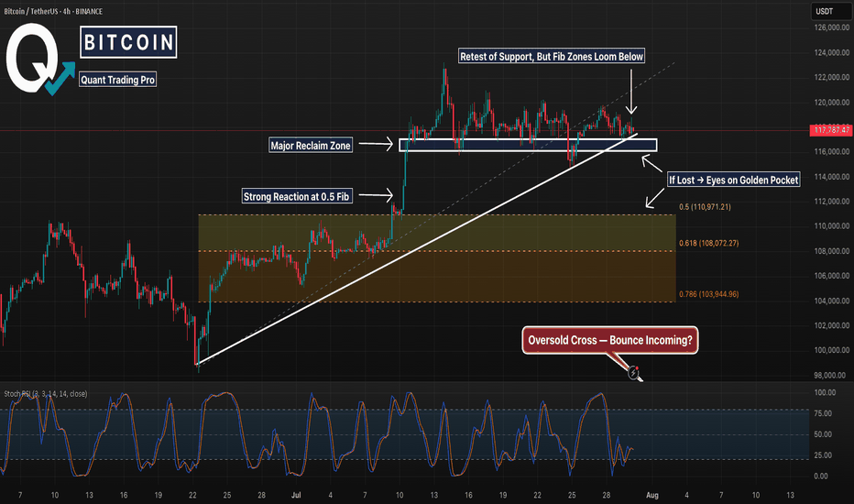Select the white Major Reclaim Zone rectangle

point(528,145)
